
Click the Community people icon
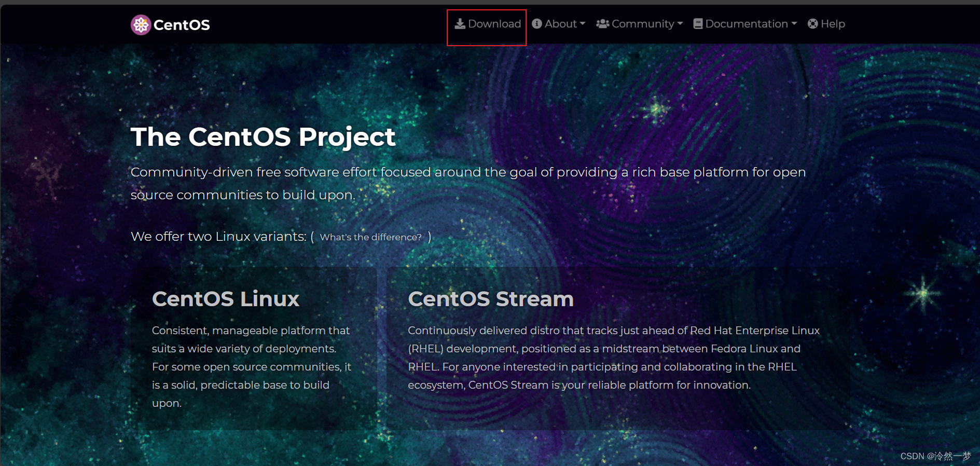point(602,24)
